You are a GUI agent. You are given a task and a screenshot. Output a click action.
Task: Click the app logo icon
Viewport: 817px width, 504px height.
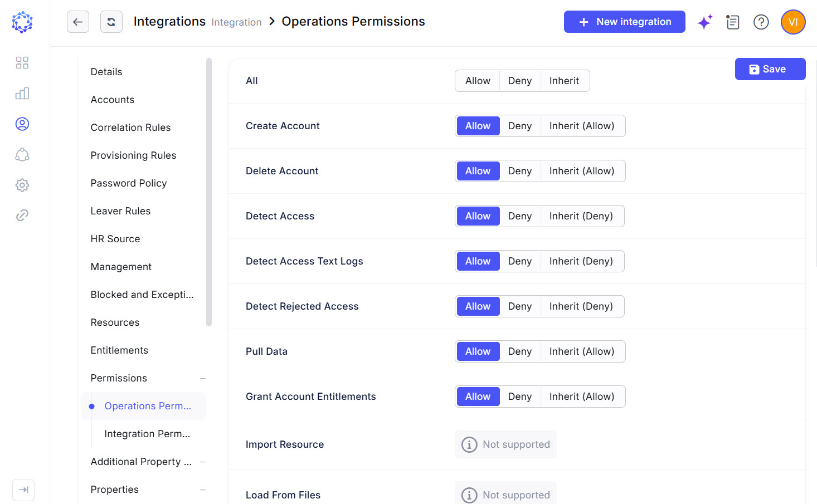[x=22, y=22]
